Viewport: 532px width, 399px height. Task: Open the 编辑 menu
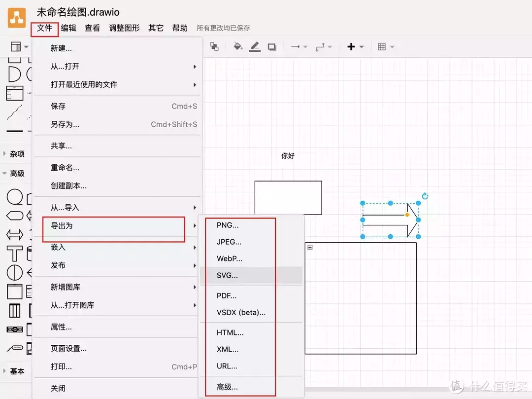pyautogui.click(x=68, y=28)
